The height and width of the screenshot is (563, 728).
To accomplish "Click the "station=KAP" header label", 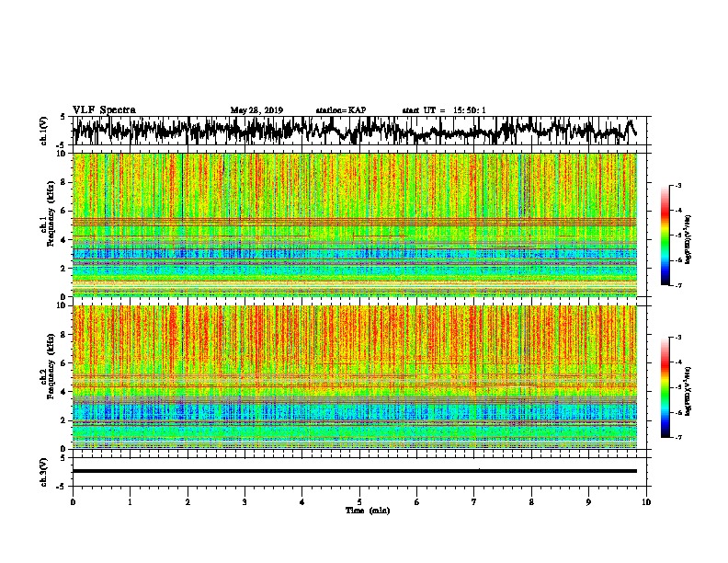I will [x=341, y=110].
